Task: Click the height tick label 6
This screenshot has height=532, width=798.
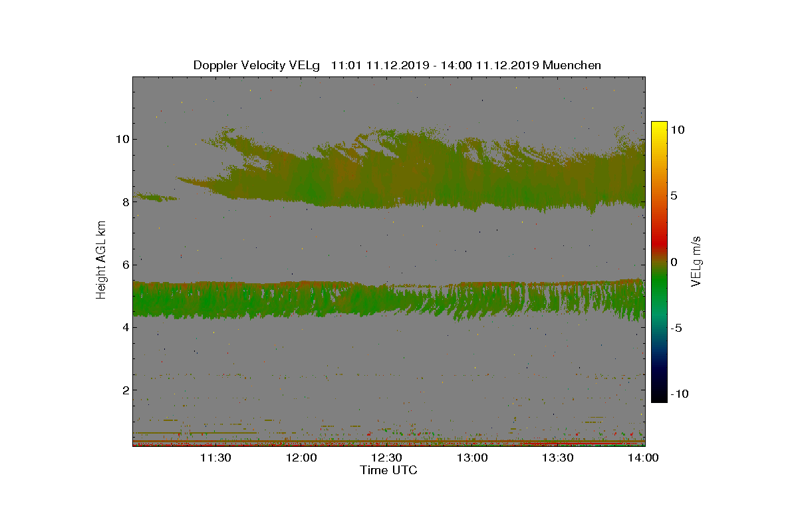Action: tap(125, 265)
